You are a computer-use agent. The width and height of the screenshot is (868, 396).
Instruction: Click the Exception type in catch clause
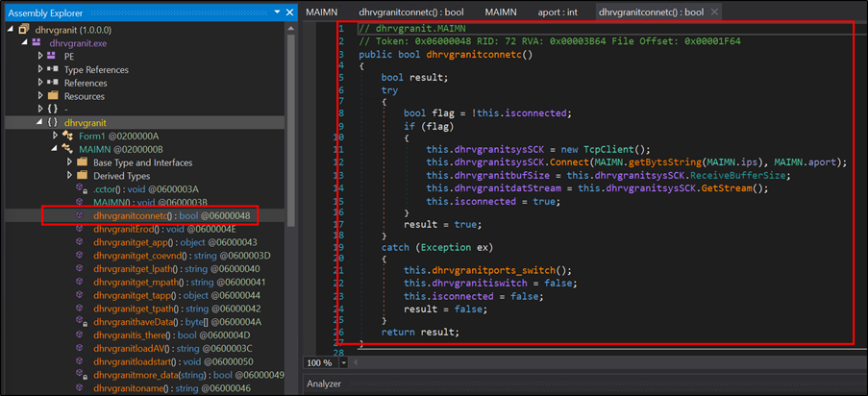click(444, 246)
